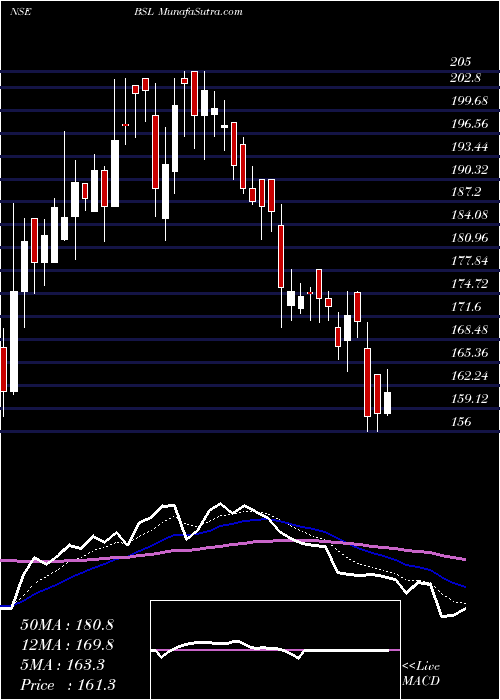
Task: Click the 156 price axis label
Action: tap(461, 421)
